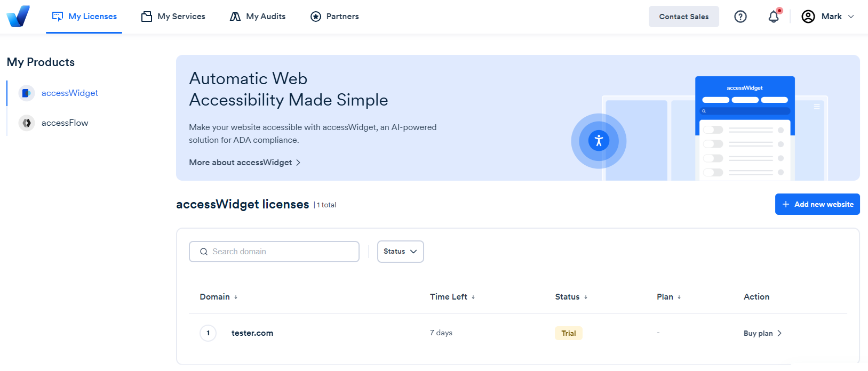The width and height of the screenshot is (868, 371).
Task: Click the blue accessibility figure icon
Action: tap(599, 141)
